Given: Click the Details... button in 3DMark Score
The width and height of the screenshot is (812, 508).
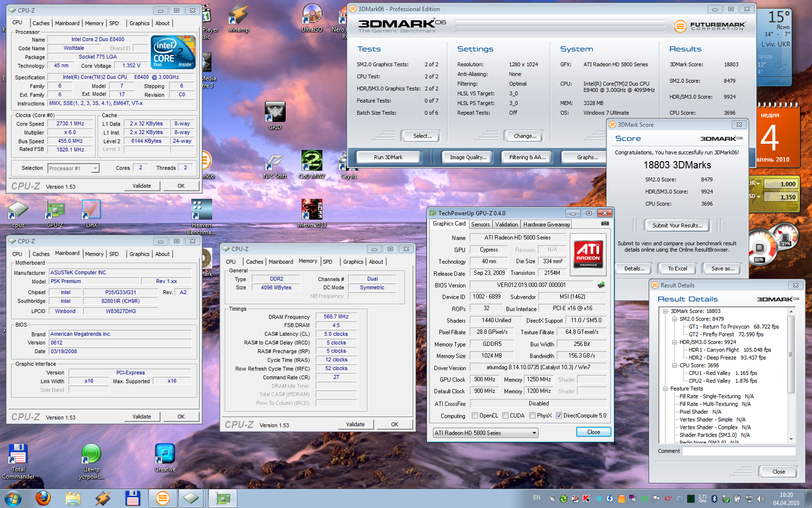Looking at the screenshot, I should coord(634,269).
